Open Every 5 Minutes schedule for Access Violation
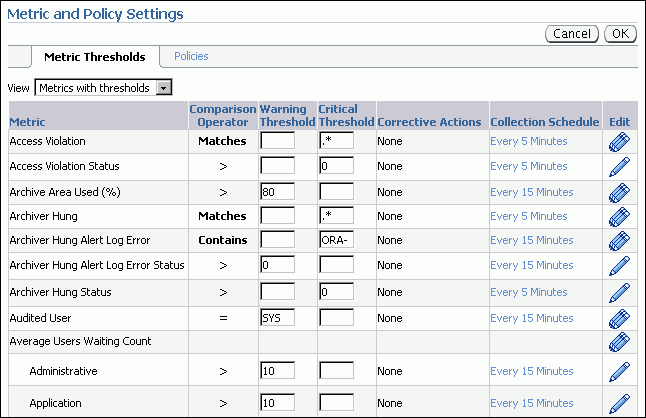This screenshot has width=646, height=418. (x=528, y=141)
